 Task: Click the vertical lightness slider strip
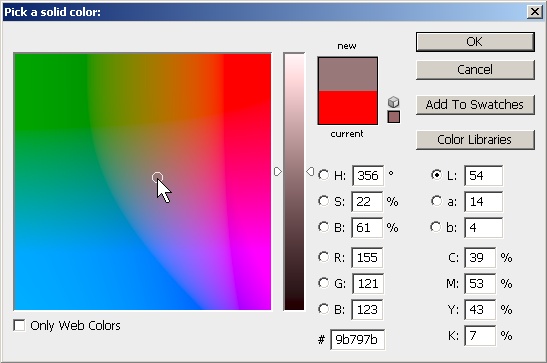pos(294,182)
